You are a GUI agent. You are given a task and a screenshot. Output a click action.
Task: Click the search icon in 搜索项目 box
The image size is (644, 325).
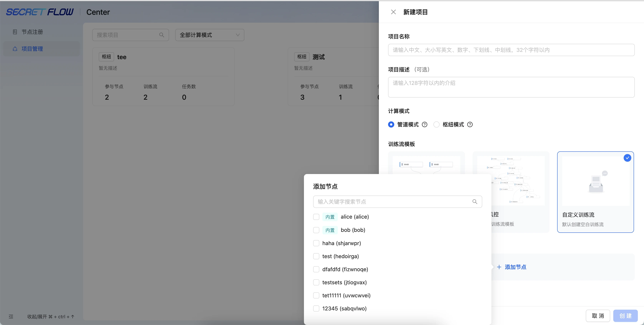(x=162, y=35)
